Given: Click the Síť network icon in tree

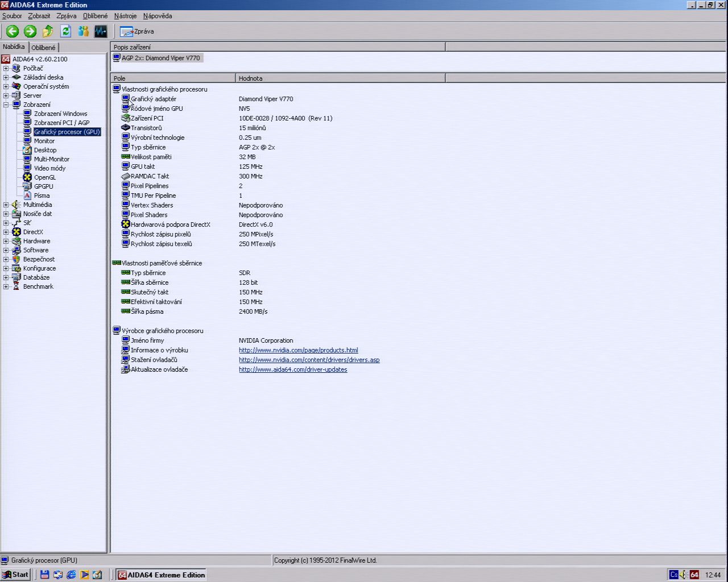Looking at the screenshot, I should tap(16, 223).
